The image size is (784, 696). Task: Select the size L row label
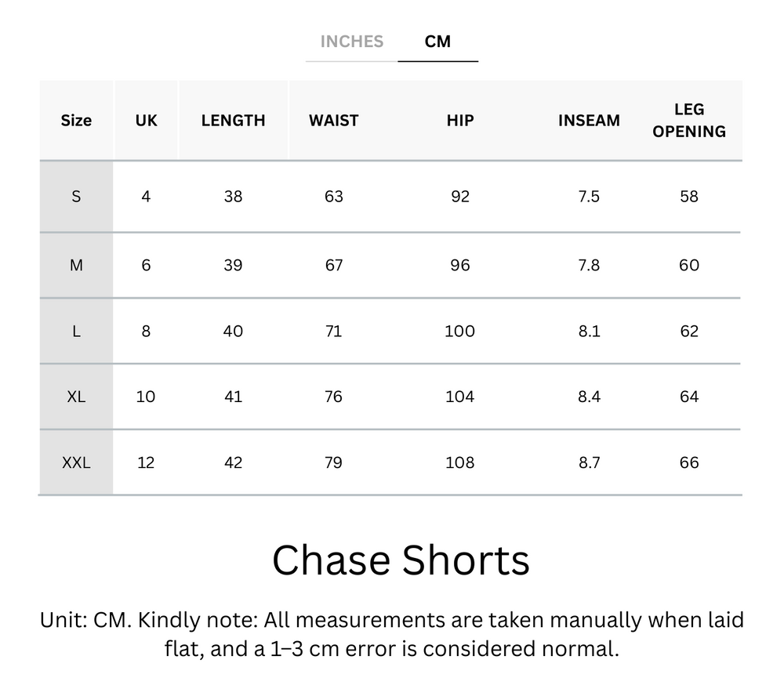[x=76, y=331]
